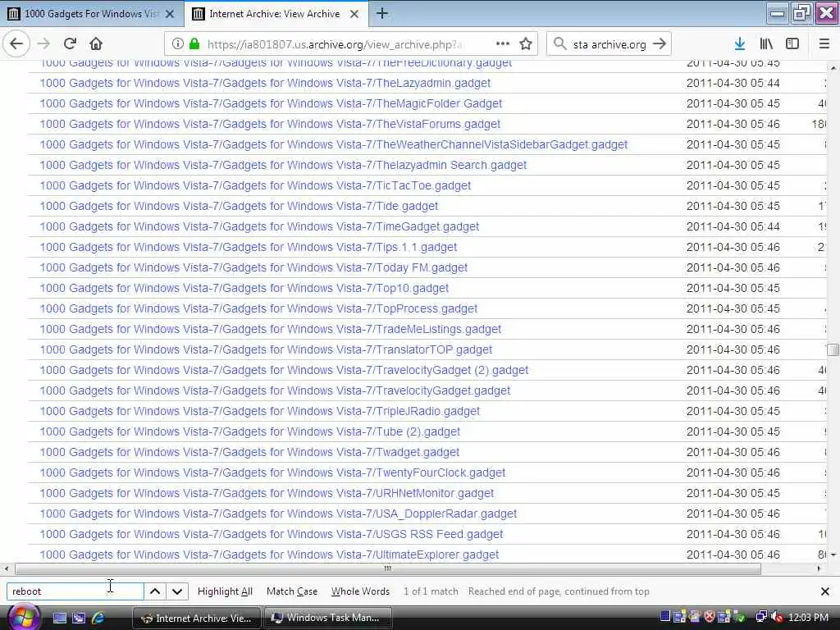Image resolution: width=840 pixels, height=630 pixels.
Task: Click the green secure padlock icon
Action: (194, 44)
